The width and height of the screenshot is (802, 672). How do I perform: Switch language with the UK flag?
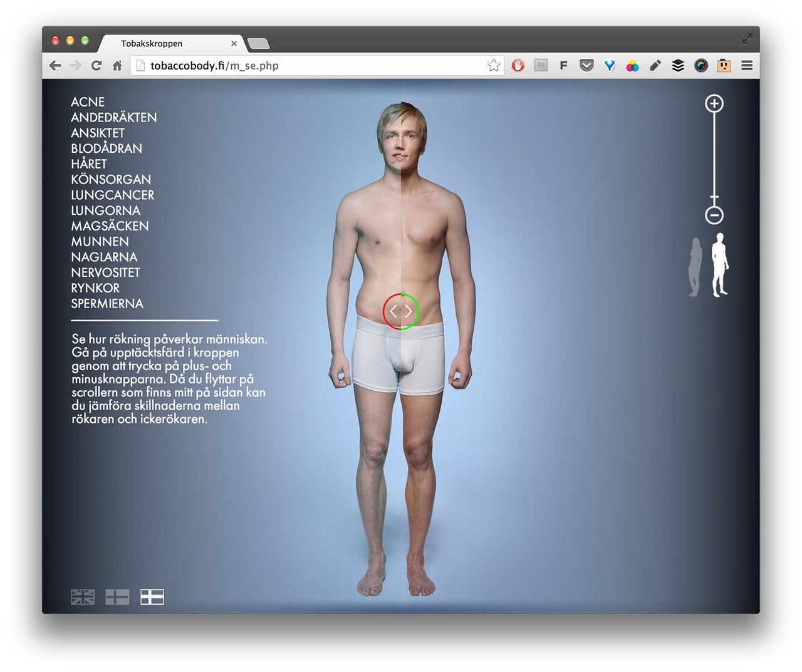click(x=83, y=597)
